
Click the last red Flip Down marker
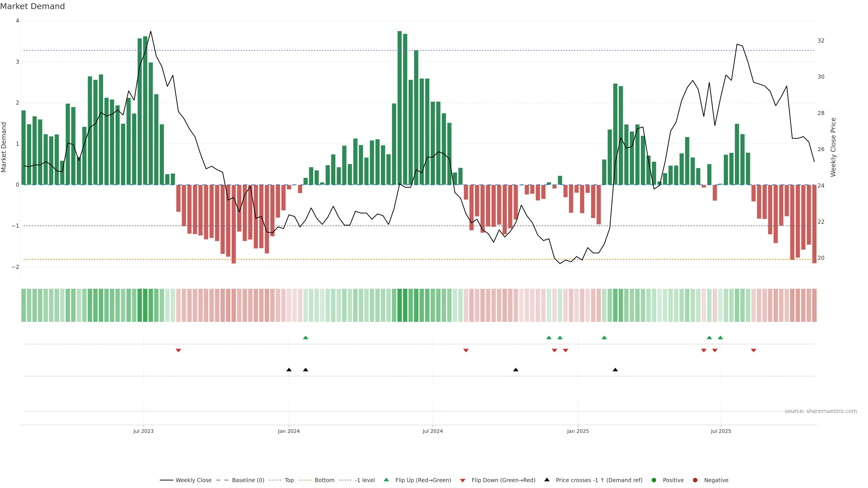[x=753, y=351]
